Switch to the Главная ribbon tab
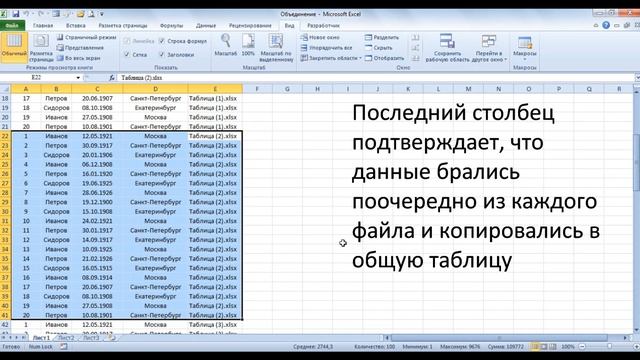The image size is (640, 360). [x=43, y=26]
